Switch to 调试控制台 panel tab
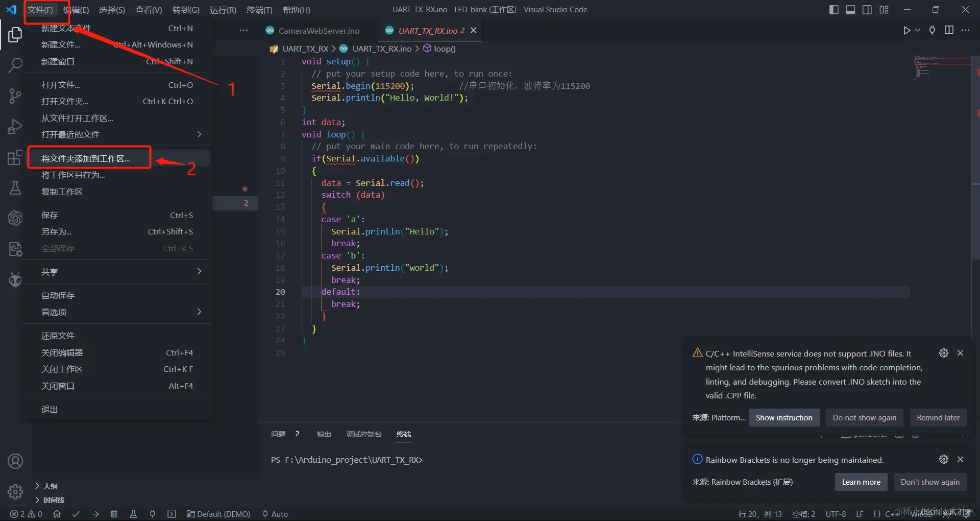The height and width of the screenshot is (521, 980). tap(364, 434)
